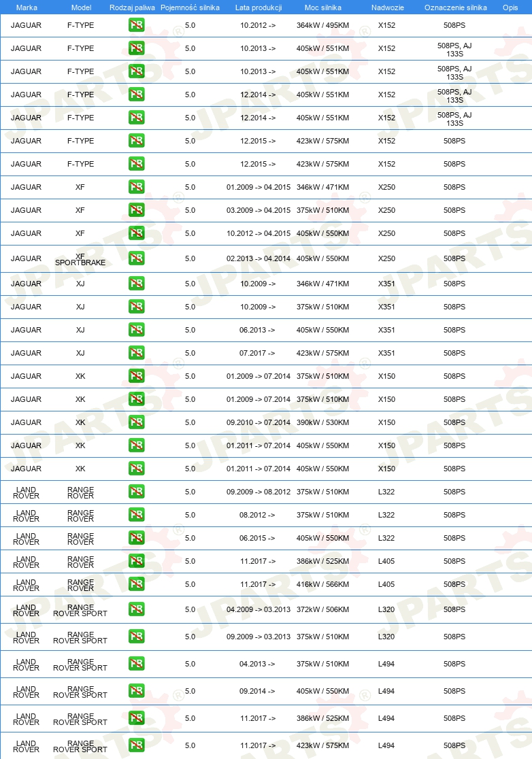Image resolution: width=532 pixels, height=759 pixels.
Task: Select the X250 body cell in the XF SPORTBRAKE row
Action: pyautogui.click(x=387, y=258)
